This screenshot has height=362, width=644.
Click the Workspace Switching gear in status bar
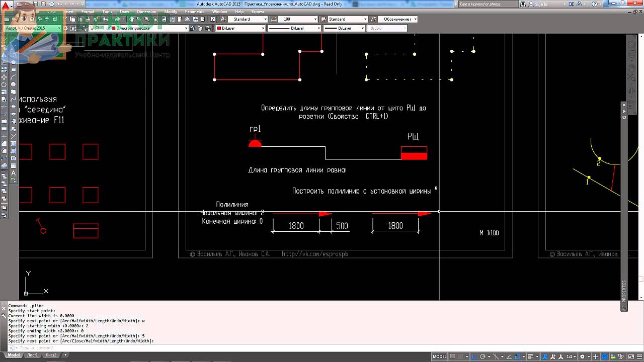[x=582, y=356]
